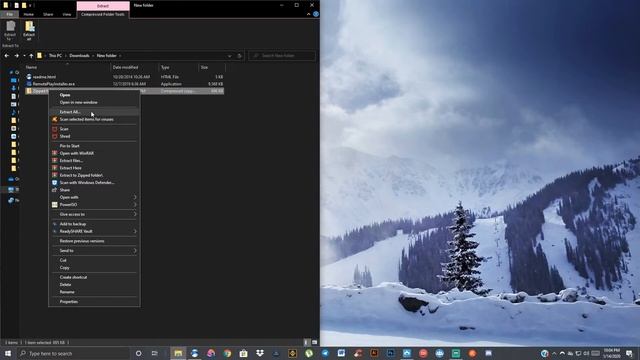Switch to details view status bar icon
The height and width of the screenshot is (360, 640).
click(307, 342)
